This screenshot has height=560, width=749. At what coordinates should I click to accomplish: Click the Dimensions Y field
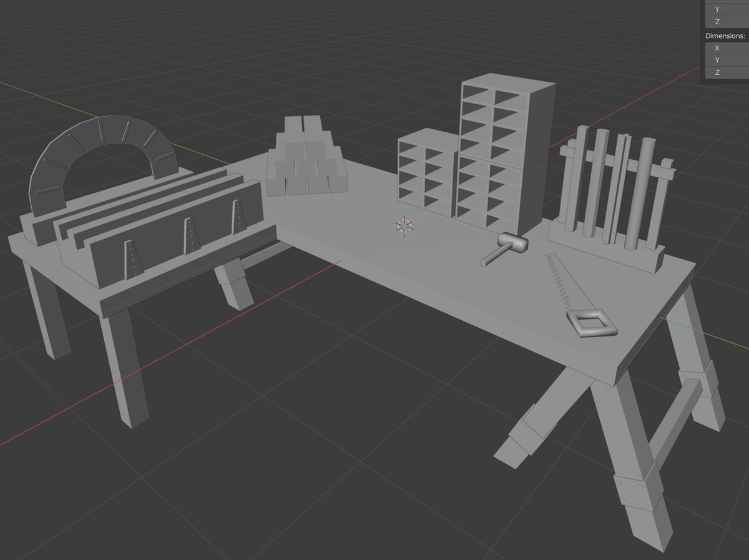[x=727, y=61]
